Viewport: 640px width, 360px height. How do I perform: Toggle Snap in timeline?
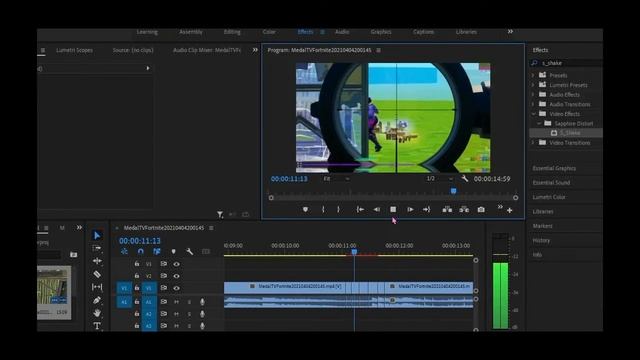pyautogui.click(x=140, y=251)
